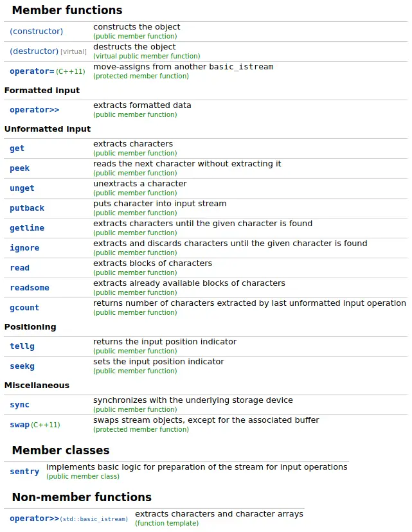Open the tellg positioning link
Image resolution: width=412 pixels, height=532 pixels.
pos(22,346)
